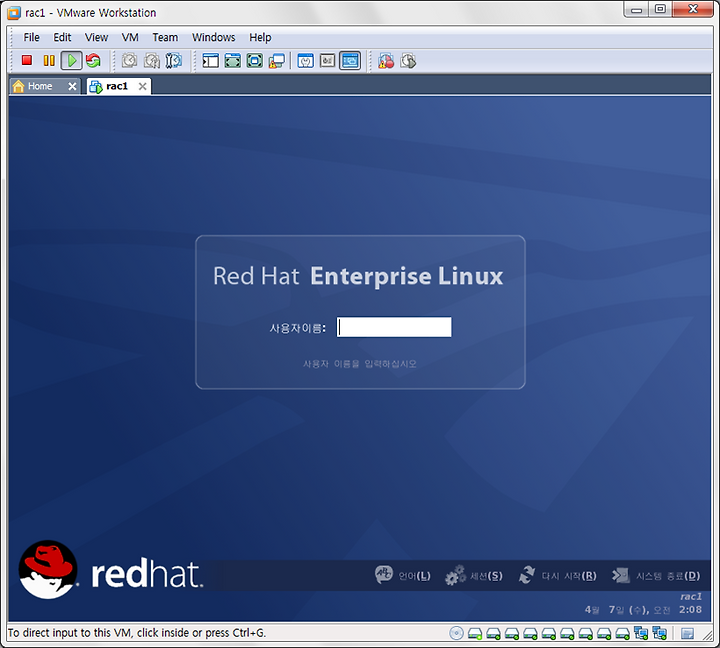This screenshot has width=720, height=648.
Task: Click the CD/DVD drive status icon
Action: click(x=456, y=633)
